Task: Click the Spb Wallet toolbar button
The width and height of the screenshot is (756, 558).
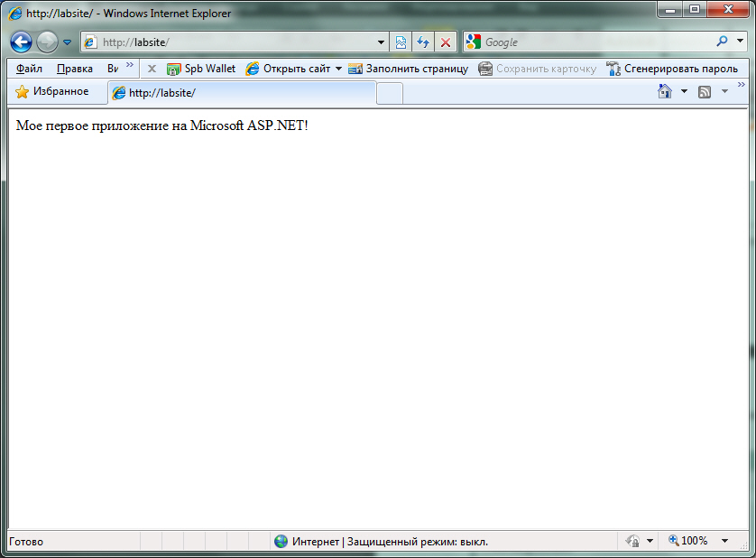Action: (201, 69)
